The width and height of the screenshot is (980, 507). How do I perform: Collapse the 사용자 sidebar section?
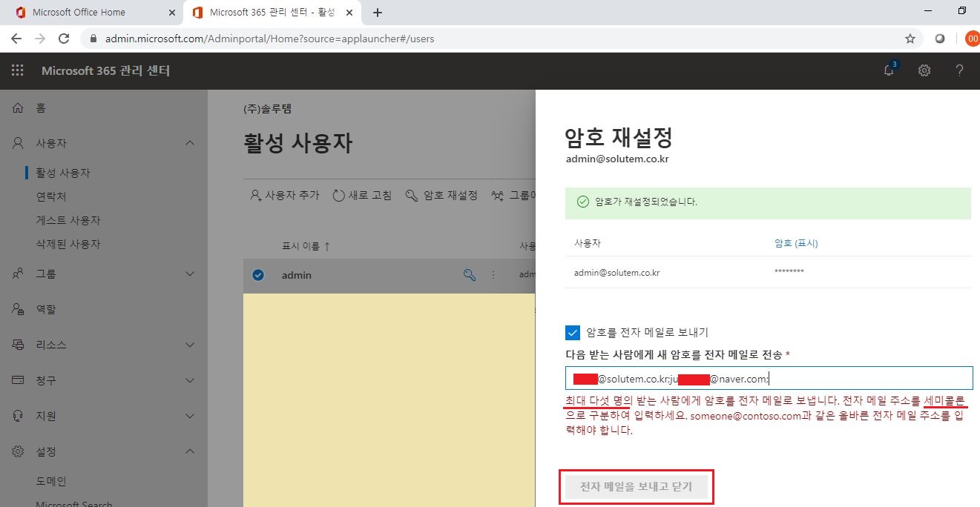(x=190, y=143)
